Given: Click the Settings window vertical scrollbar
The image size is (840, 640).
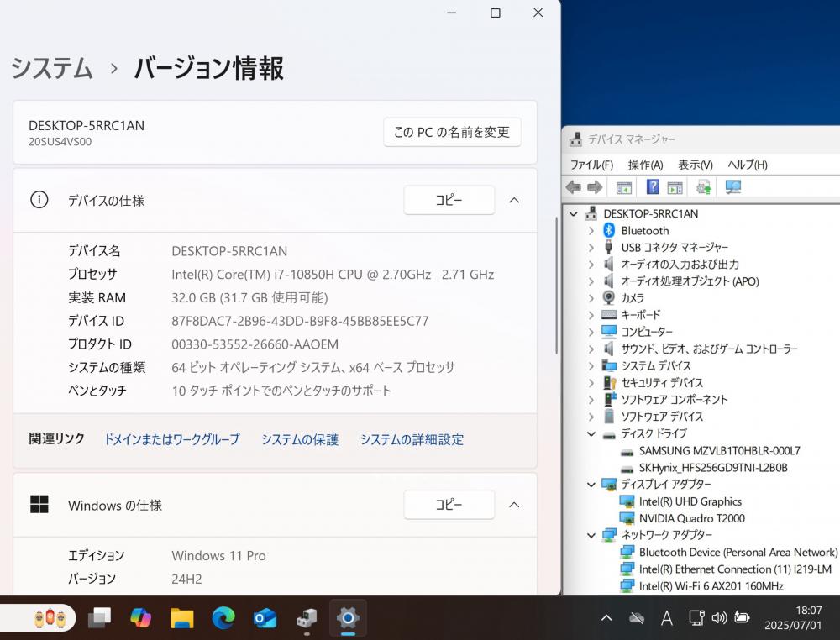Looking at the screenshot, I should tap(557, 286).
